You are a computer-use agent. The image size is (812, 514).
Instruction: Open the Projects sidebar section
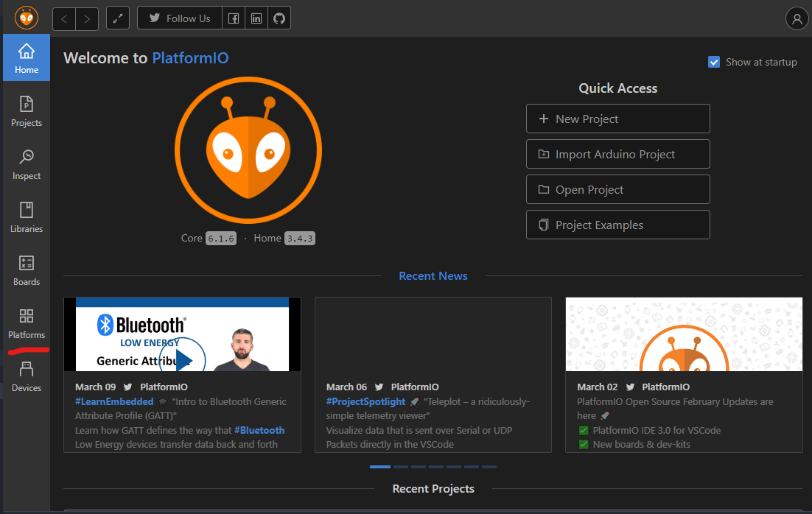point(27,110)
